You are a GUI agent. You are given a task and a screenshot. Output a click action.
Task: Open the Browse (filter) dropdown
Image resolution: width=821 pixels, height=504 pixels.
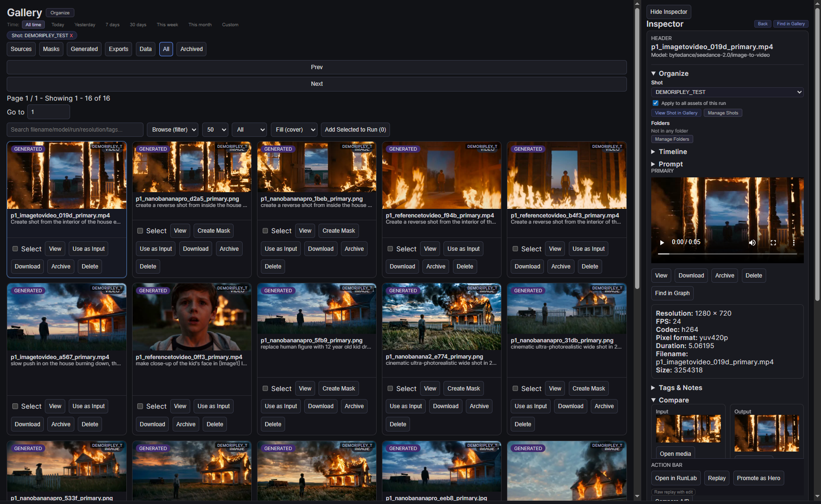[173, 130]
